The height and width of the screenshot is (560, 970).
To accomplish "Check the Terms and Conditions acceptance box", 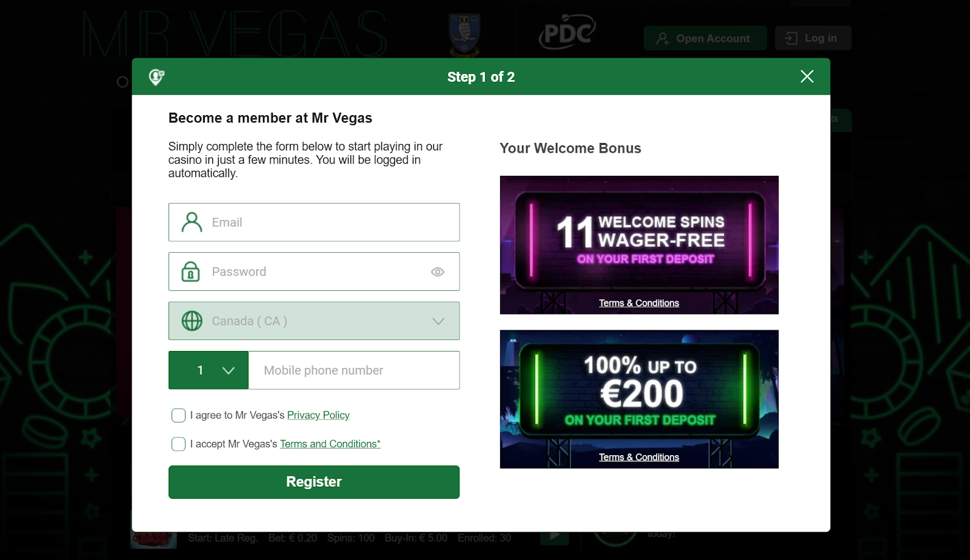I will point(178,444).
